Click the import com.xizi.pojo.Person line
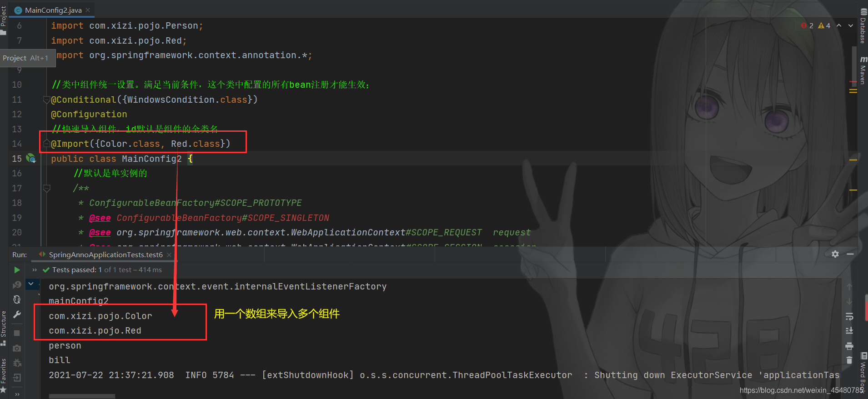The image size is (868, 399). 127,26
